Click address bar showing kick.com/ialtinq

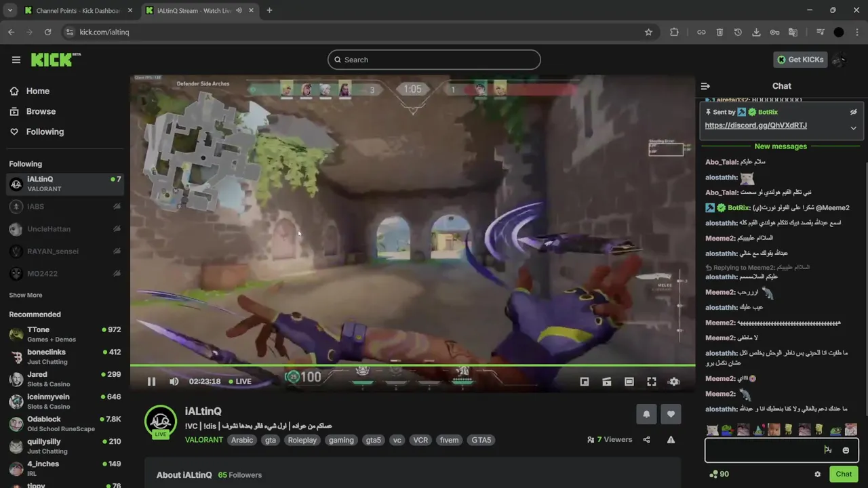[x=359, y=32]
